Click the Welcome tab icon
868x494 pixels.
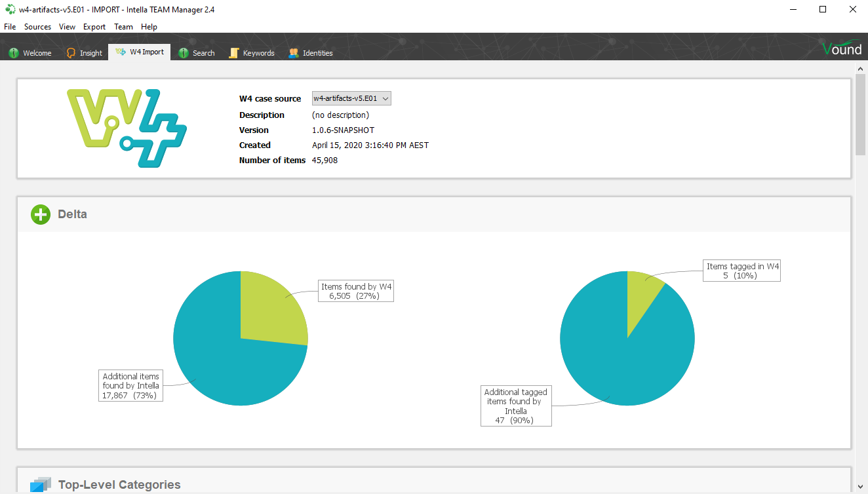[x=13, y=53]
